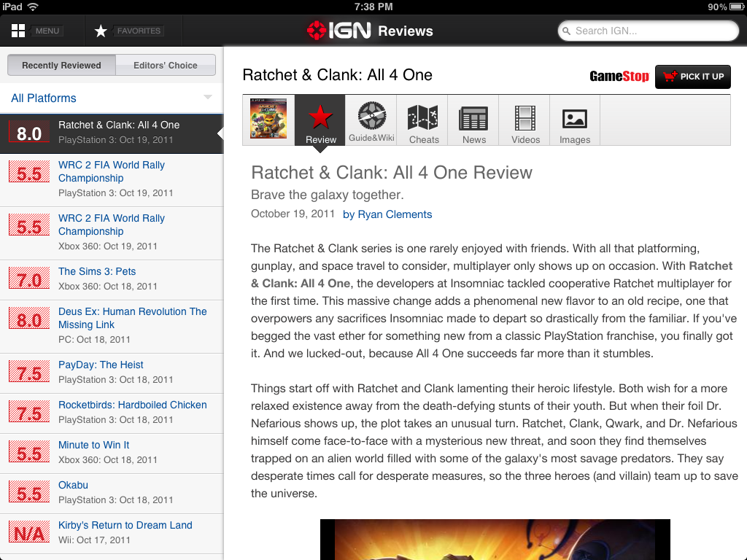Image resolution: width=747 pixels, height=560 pixels.
Task: Open the Cheats map icon
Action: [x=423, y=120]
